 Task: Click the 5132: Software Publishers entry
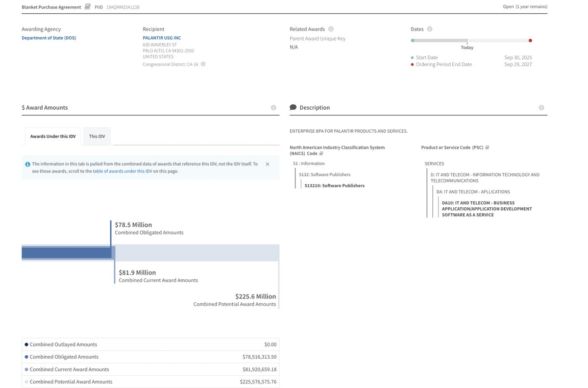click(x=324, y=174)
